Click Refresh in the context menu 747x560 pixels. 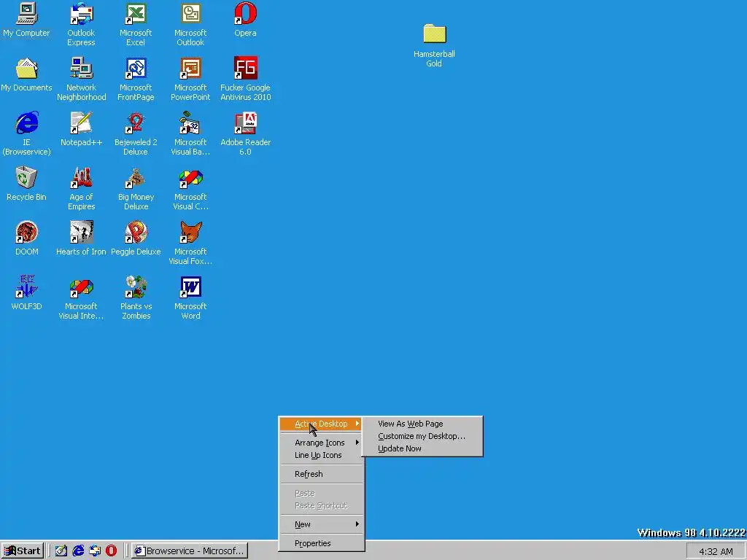coord(321,474)
